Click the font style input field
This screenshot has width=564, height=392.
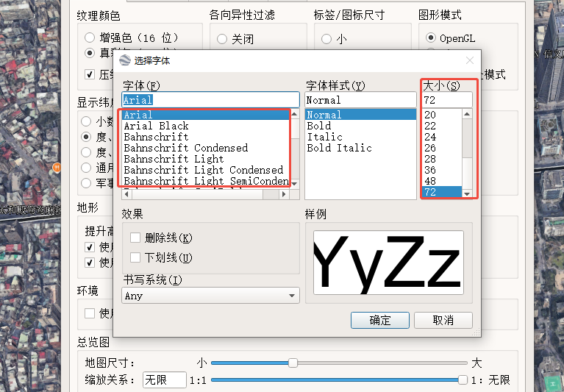(x=360, y=100)
